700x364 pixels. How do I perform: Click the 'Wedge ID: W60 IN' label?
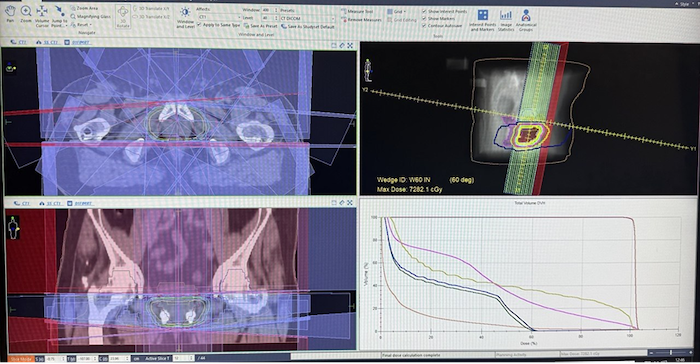point(404,180)
